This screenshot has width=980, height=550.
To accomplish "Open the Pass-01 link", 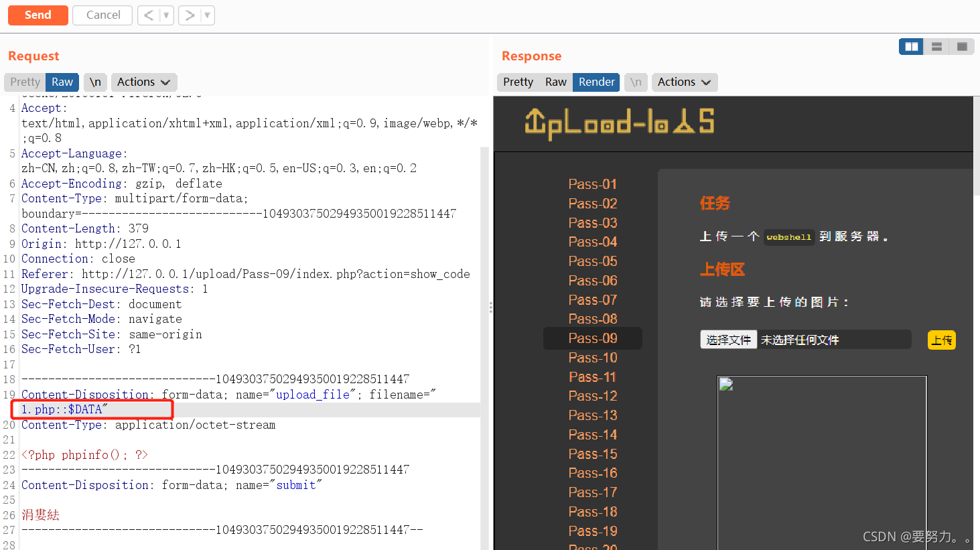I will (593, 184).
